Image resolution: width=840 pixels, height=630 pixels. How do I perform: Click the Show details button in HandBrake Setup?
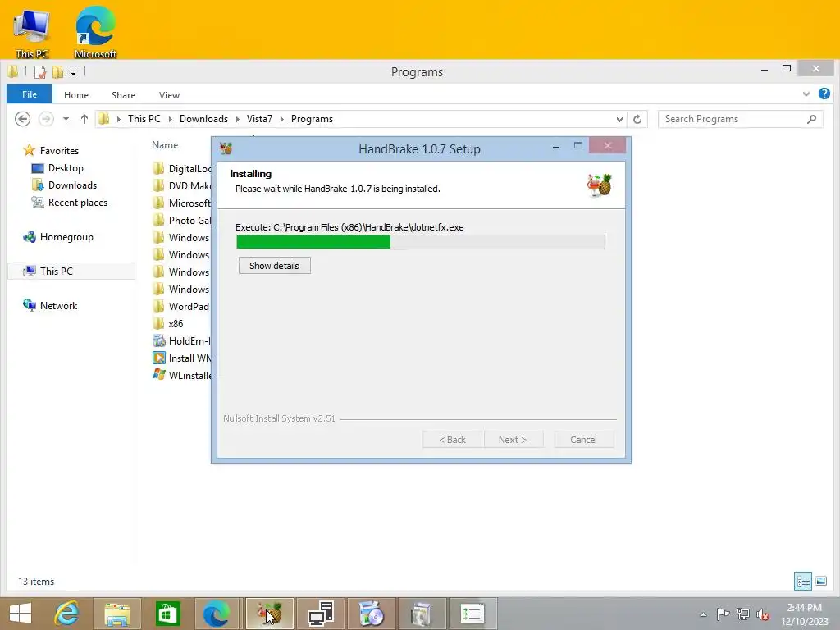point(274,266)
